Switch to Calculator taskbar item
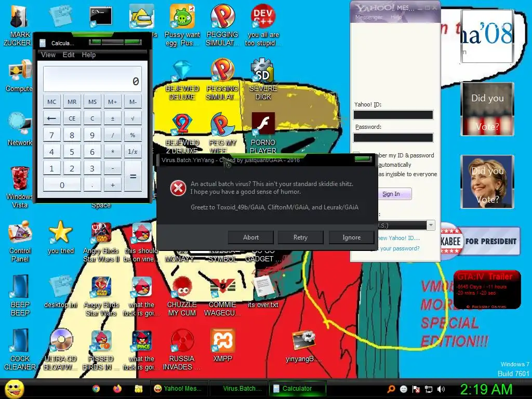The height and width of the screenshot is (399, 532). tap(298, 389)
